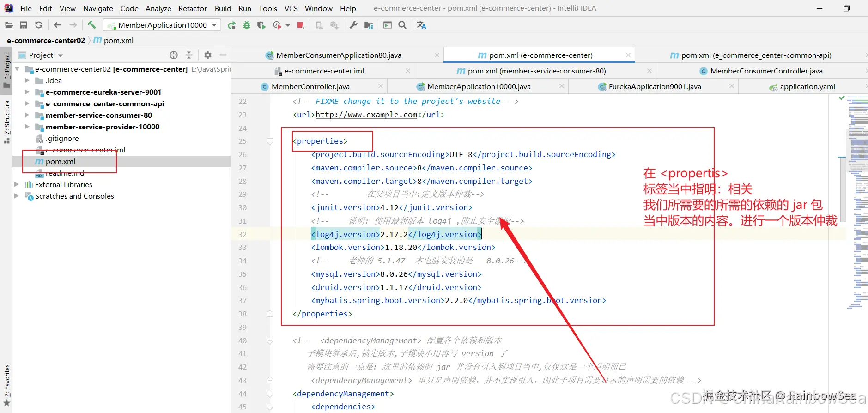Expand the member-service-provider-10000 module
The image size is (868, 413).
pyautogui.click(x=27, y=127)
